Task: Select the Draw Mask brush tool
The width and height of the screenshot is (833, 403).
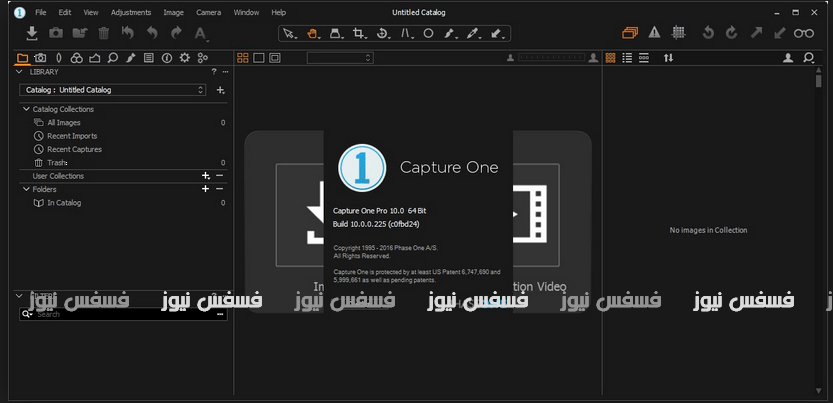Action: (x=450, y=33)
